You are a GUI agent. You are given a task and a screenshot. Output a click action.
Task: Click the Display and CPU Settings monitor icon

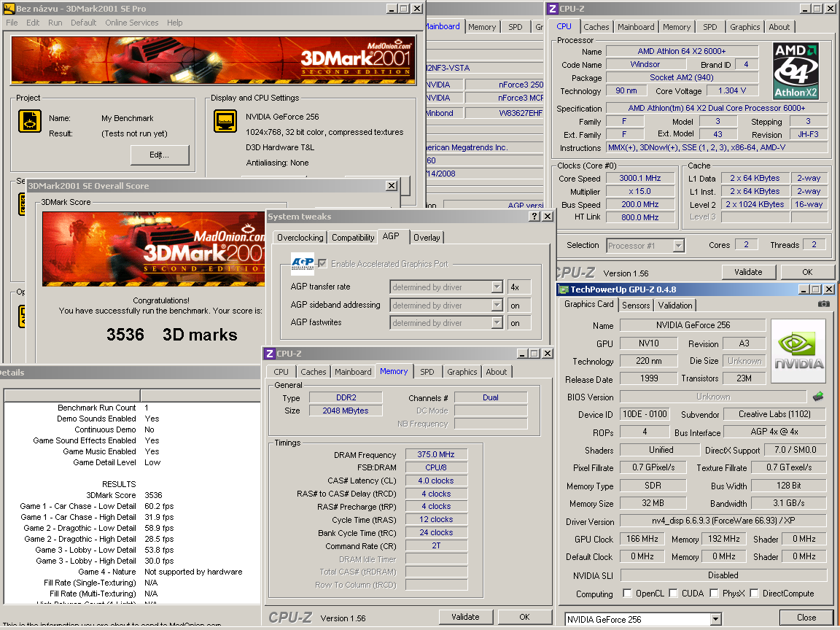click(225, 121)
